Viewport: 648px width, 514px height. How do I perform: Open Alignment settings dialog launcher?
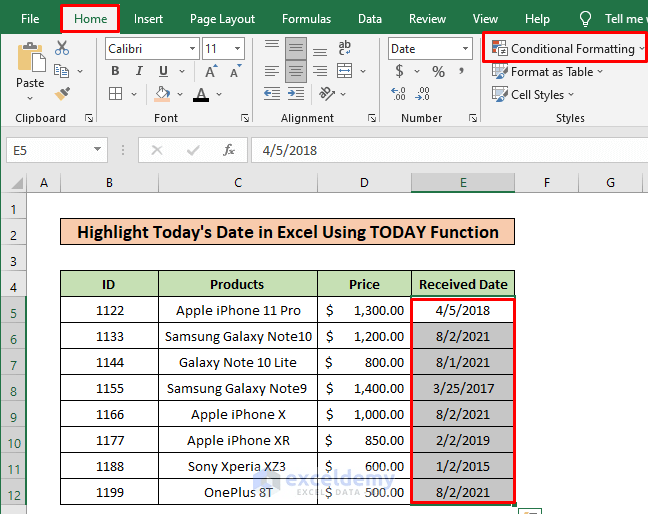click(x=372, y=119)
